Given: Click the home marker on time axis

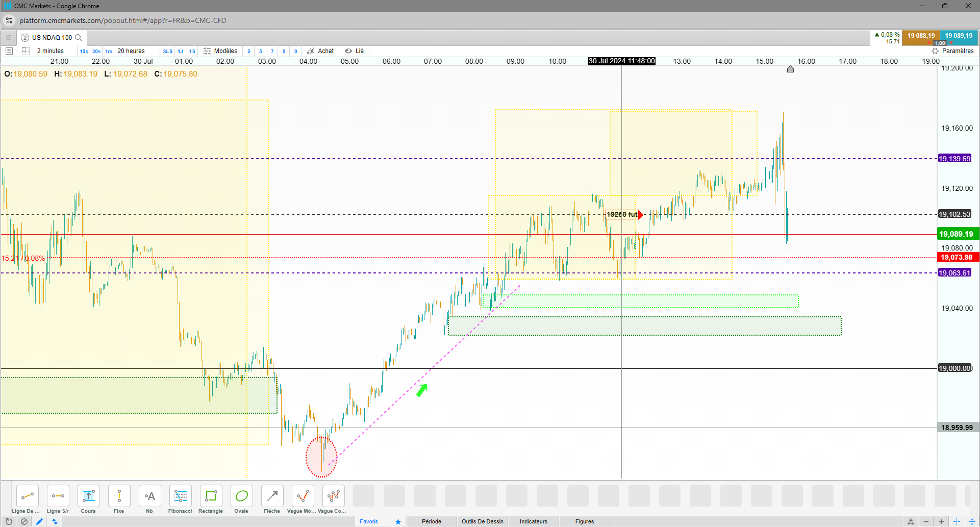Looking at the screenshot, I should pyautogui.click(x=790, y=69).
